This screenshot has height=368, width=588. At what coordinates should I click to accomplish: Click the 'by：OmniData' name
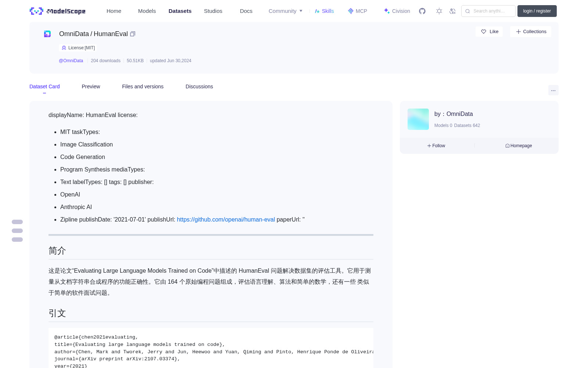tap(453, 114)
